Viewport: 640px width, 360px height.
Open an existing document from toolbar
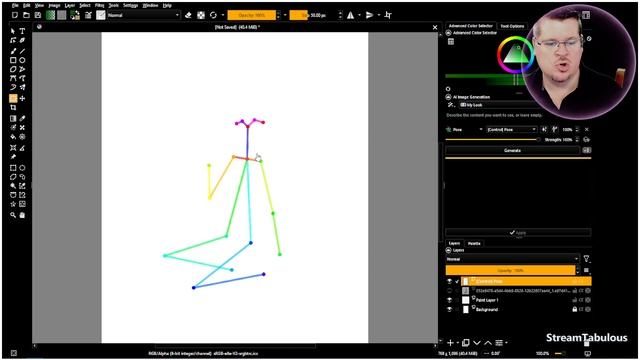[x=26, y=15]
